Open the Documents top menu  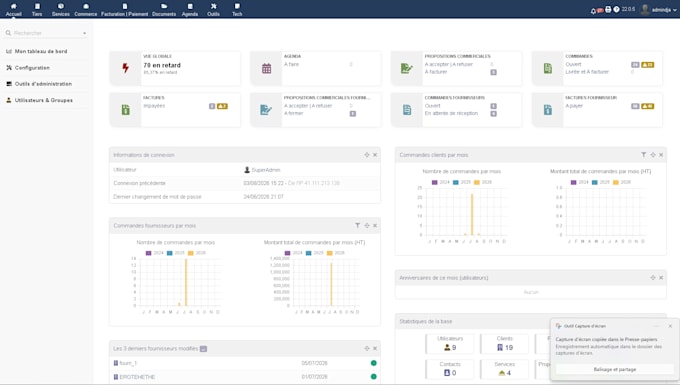coord(164,10)
